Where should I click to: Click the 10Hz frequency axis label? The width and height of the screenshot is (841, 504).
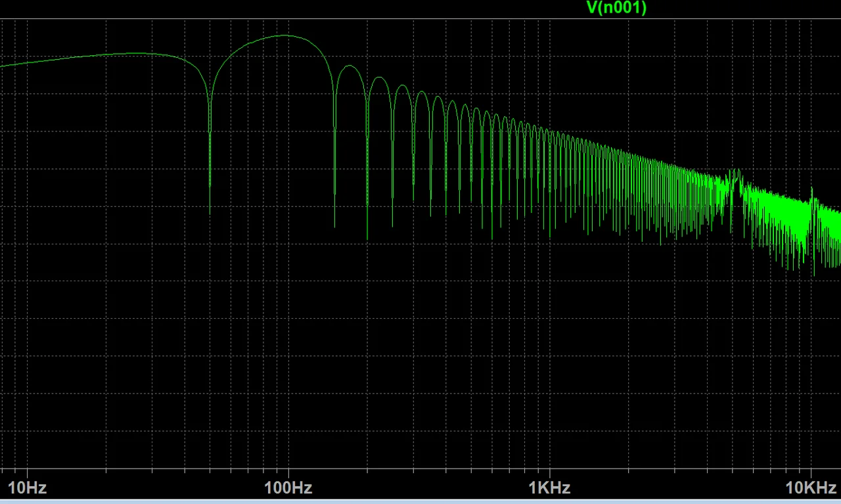tap(27, 488)
